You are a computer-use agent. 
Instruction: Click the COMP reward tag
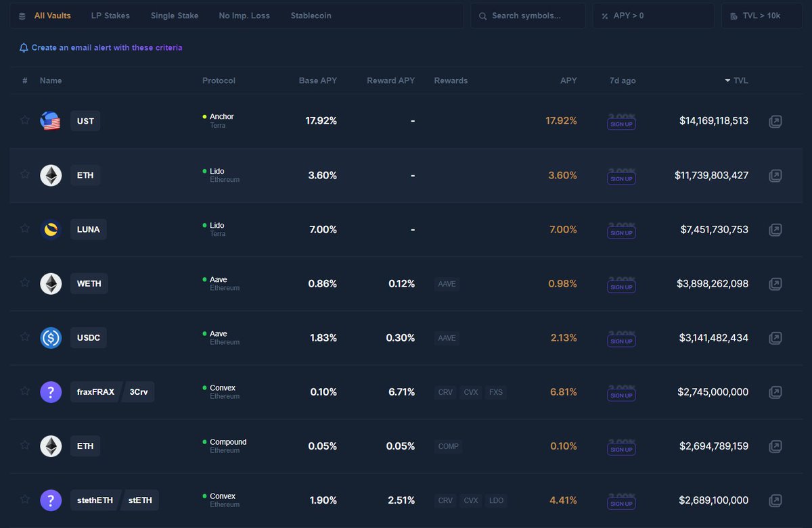pyautogui.click(x=448, y=446)
